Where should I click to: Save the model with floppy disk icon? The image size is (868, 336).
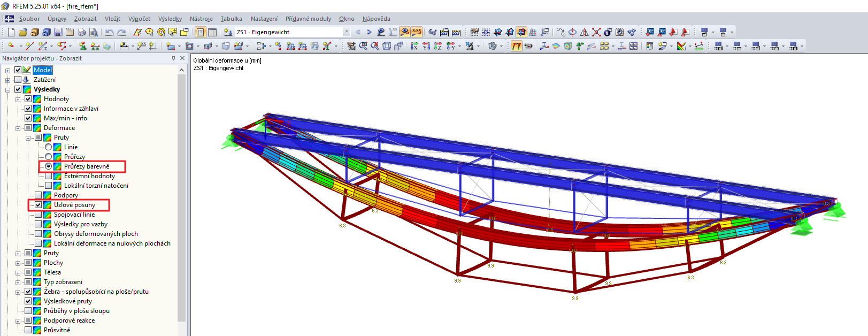(58, 32)
